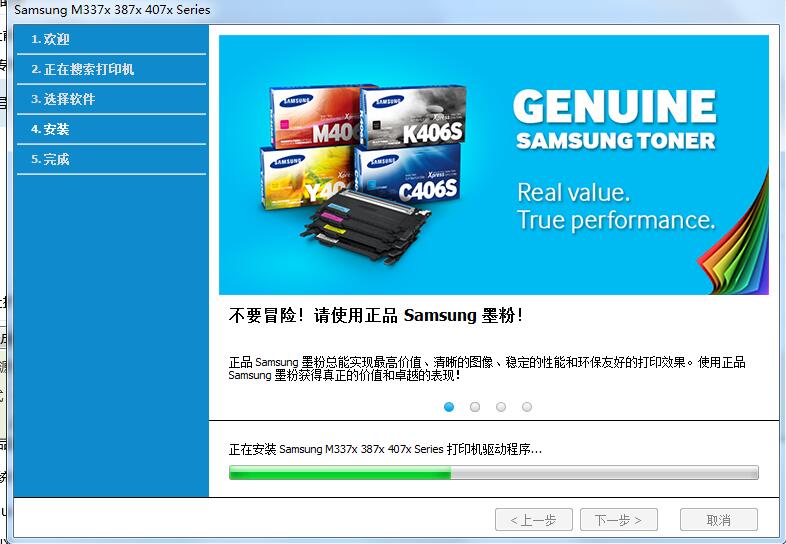The image size is (786, 544).
Task: Click the 下一步 next button
Action: [619, 520]
